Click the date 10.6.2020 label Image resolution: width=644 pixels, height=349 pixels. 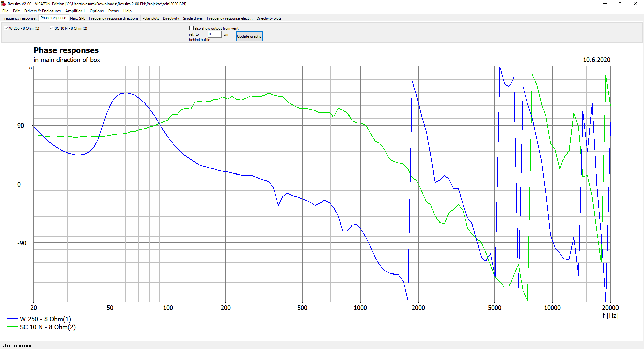tap(596, 60)
